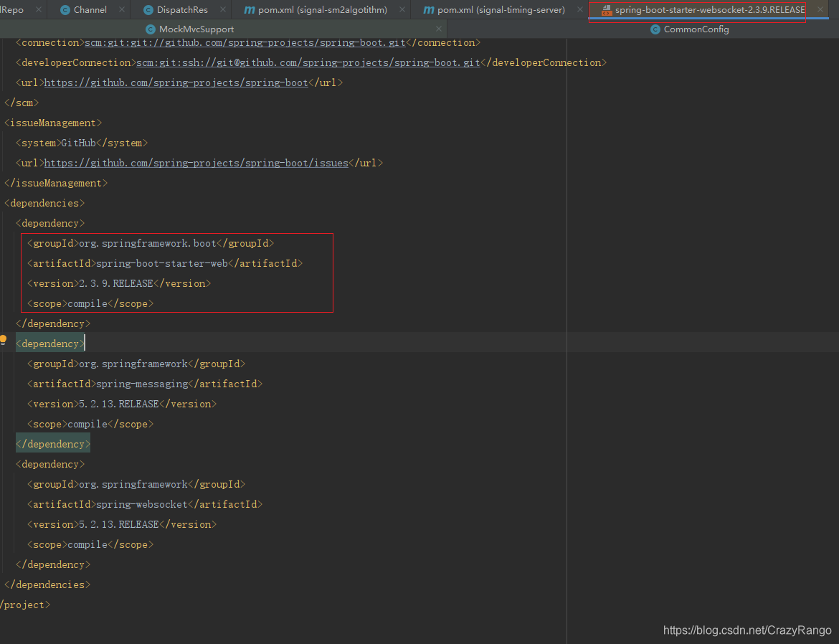Click the class icon on the MockMvcSupport tab
The image size is (839, 644).
[151, 29]
